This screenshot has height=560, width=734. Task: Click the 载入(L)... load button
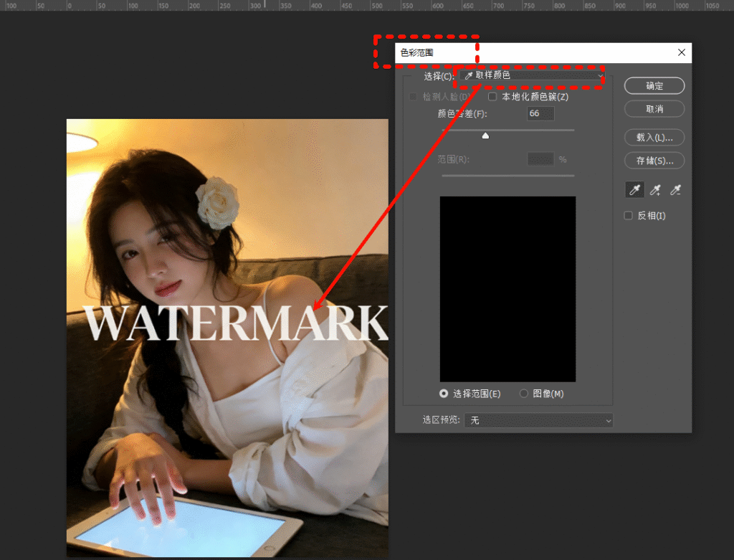pos(654,137)
